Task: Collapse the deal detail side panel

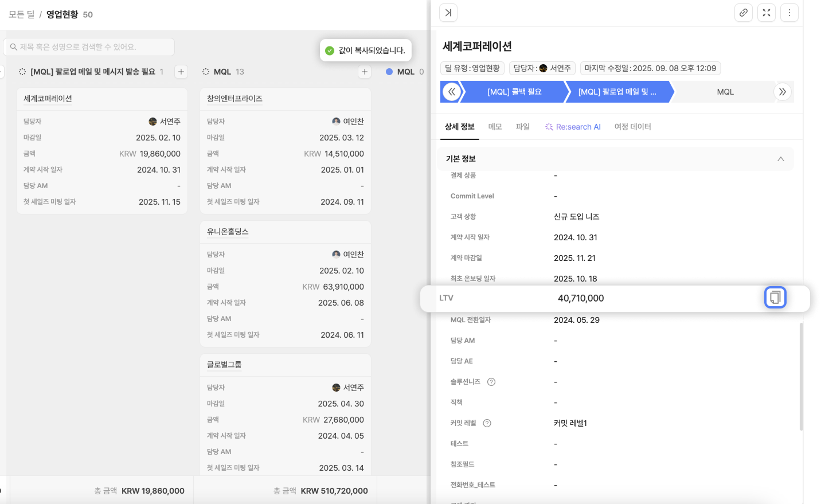Action: point(448,13)
